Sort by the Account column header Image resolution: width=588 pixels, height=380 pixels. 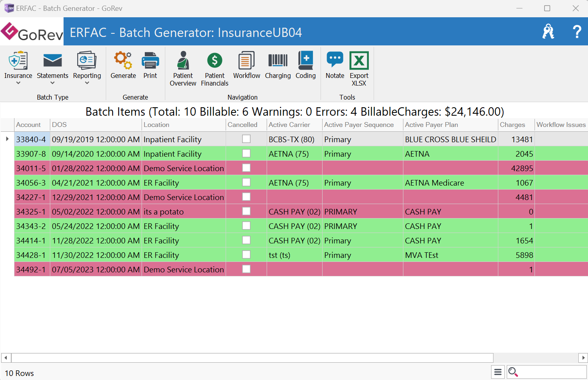click(32, 125)
